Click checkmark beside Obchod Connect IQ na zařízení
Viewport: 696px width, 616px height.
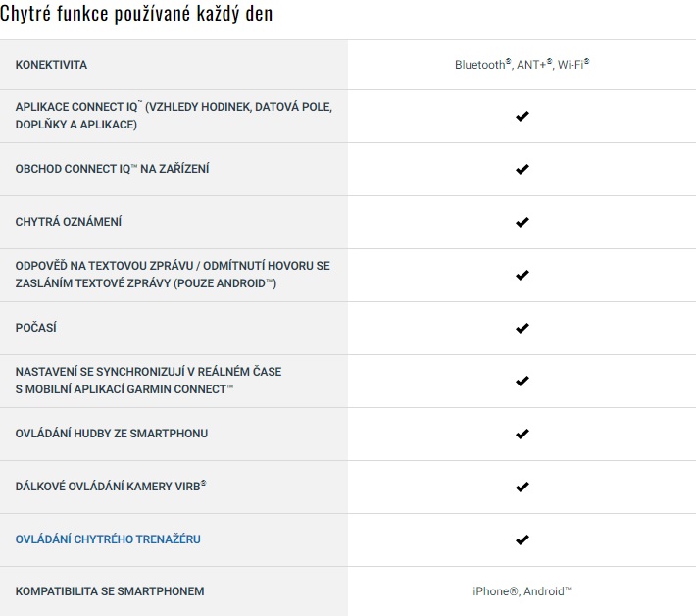pos(522,169)
